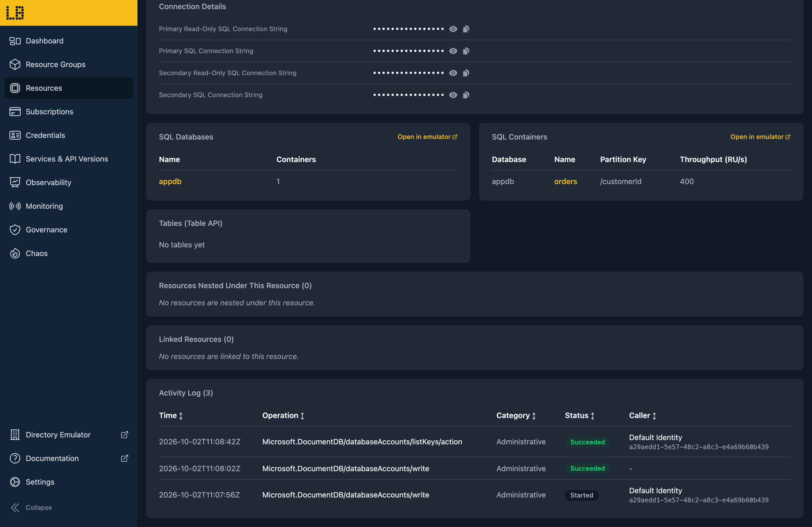Open SQL Containers in emulator
This screenshot has height=527, width=812.
[760, 137]
